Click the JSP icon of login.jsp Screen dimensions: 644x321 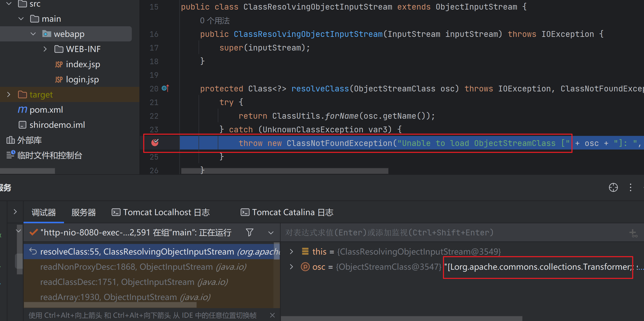click(59, 80)
